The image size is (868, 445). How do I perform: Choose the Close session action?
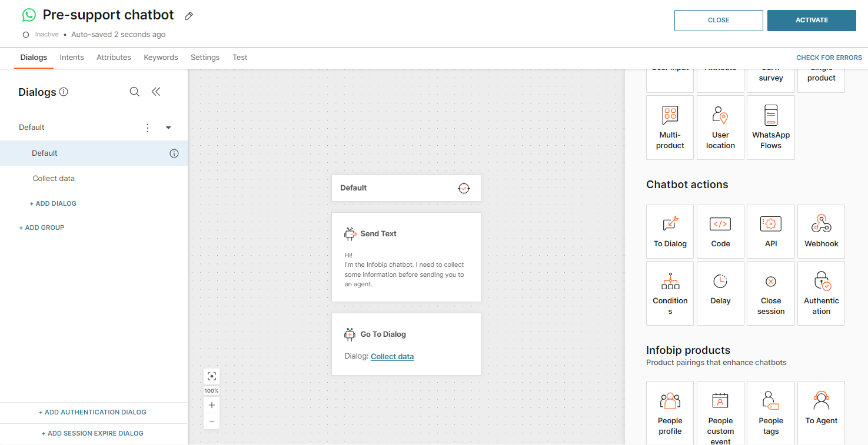pos(771,293)
